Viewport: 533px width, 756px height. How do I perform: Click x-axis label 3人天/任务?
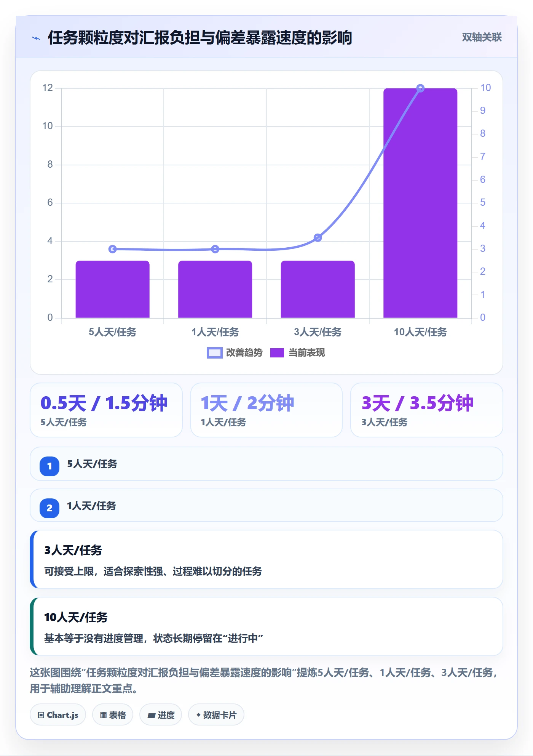coord(318,332)
